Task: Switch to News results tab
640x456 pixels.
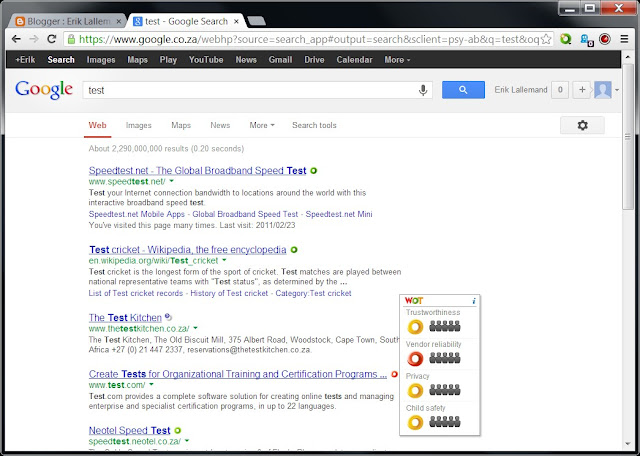Action: pyautogui.click(x=220, y=125)
